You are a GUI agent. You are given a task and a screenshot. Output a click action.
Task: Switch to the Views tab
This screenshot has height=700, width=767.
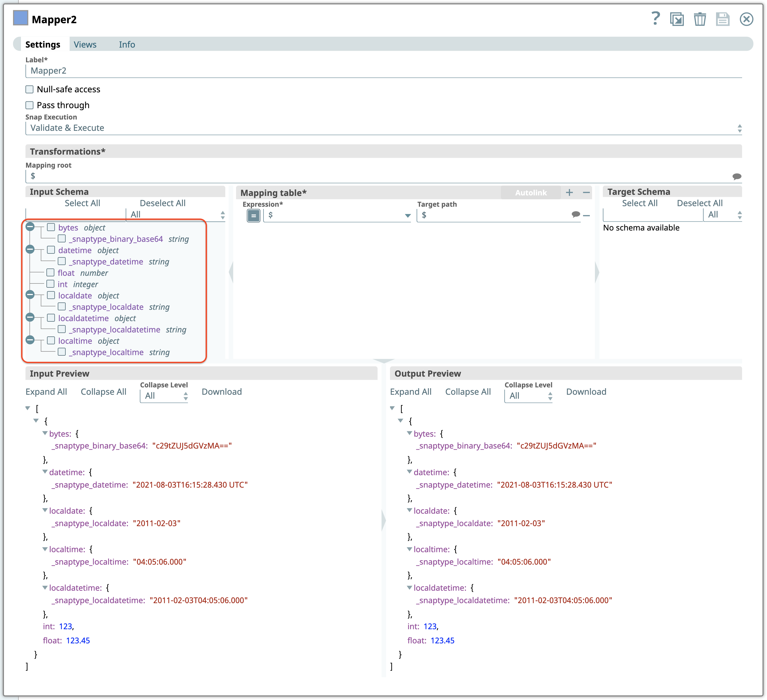point(85,44)
